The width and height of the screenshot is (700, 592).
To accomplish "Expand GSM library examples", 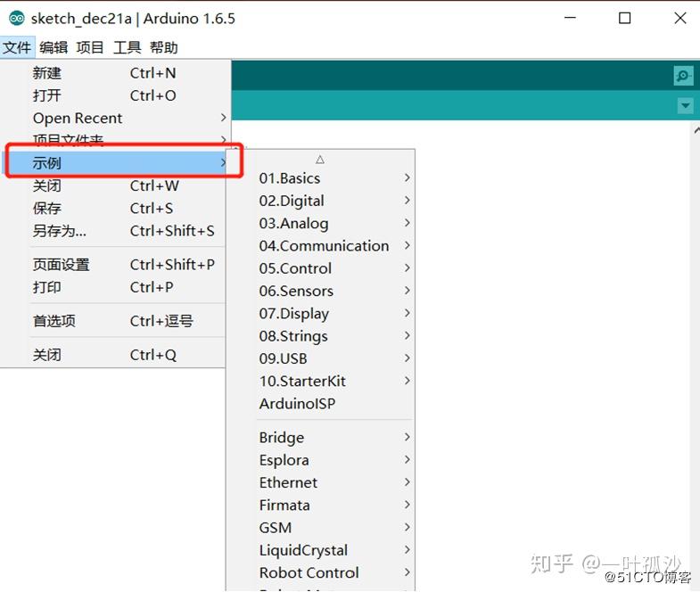I will tap(321, 527).
